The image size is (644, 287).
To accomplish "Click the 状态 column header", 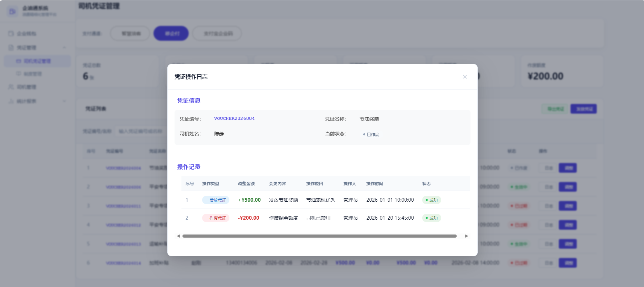I will (426, 184).
